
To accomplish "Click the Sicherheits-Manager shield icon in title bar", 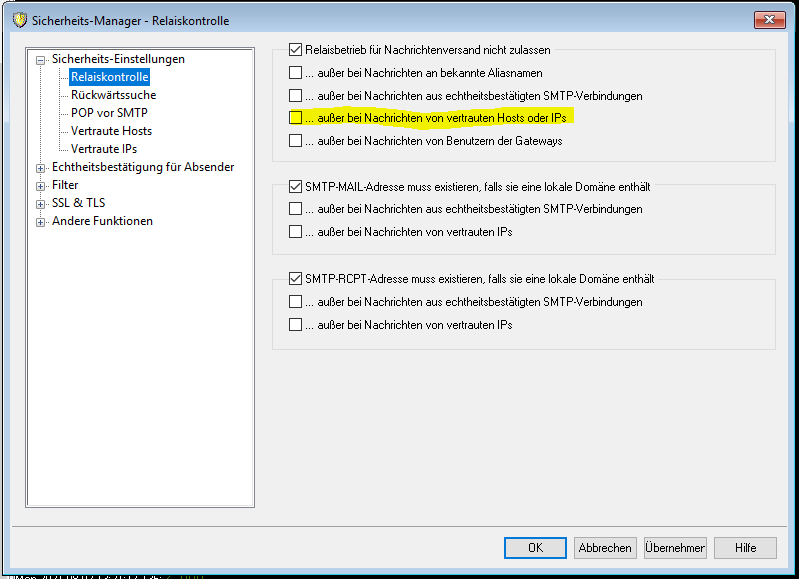I will 18,20.
